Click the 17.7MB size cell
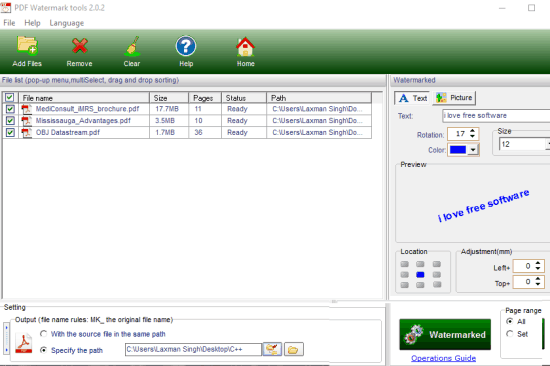 click(x=167, y=109)
